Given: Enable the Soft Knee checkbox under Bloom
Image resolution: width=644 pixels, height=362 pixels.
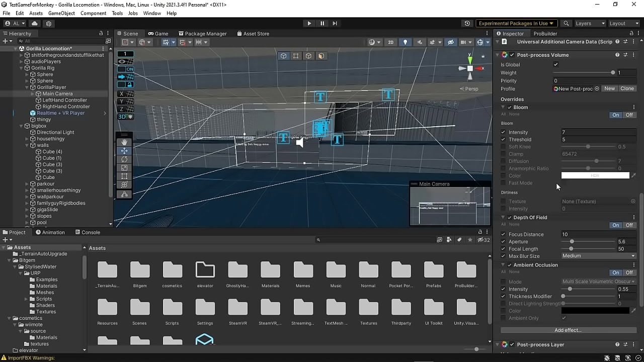Looking at the screenshot, I should [503, 146].
